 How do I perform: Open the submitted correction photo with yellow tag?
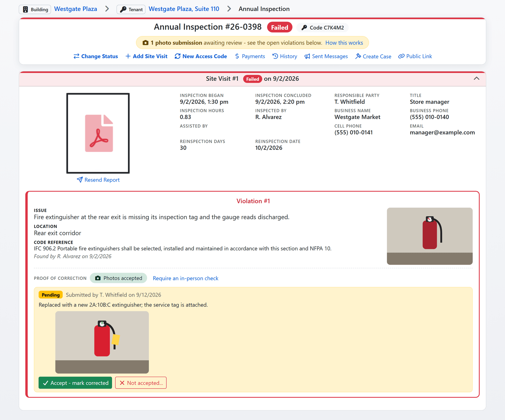click(102, 342)
